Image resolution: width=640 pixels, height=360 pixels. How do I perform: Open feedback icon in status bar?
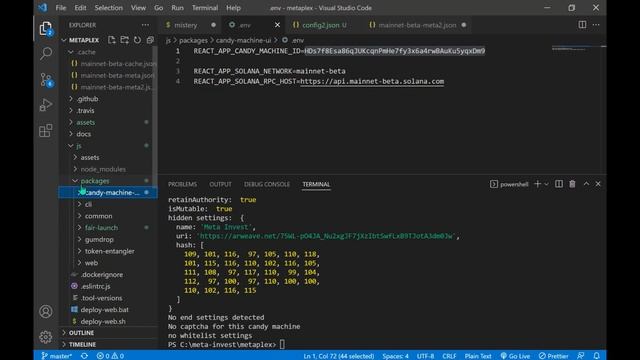580,356
